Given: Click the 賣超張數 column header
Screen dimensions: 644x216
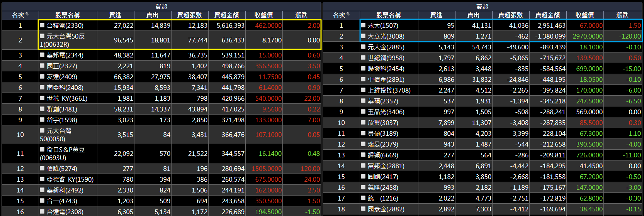Looking at the screenshot, I should point(511,15).
